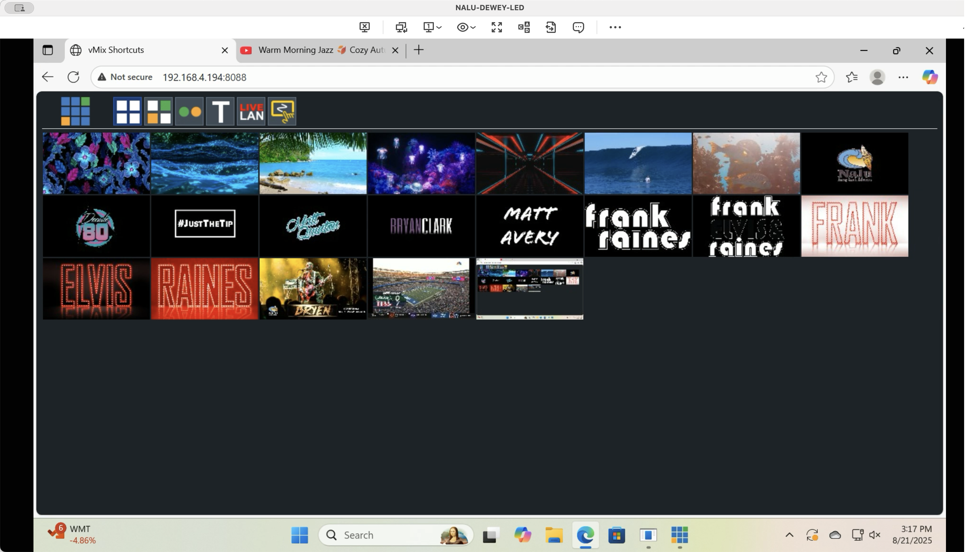Select the #JustTheTip thumbnail
980x552 pixels.
pos(205,226)
